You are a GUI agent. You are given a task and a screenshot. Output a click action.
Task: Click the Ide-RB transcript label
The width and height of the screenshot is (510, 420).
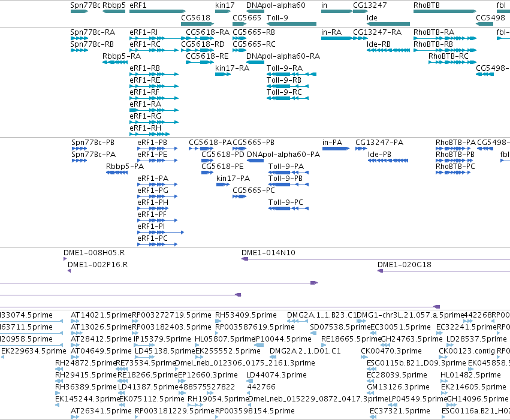click(x=379, y=44)
